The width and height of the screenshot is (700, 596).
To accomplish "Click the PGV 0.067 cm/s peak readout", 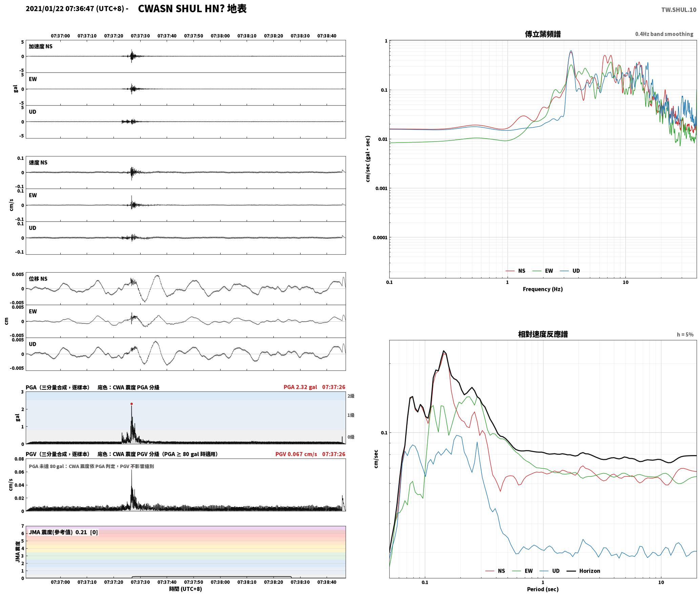I will point(296,454).
